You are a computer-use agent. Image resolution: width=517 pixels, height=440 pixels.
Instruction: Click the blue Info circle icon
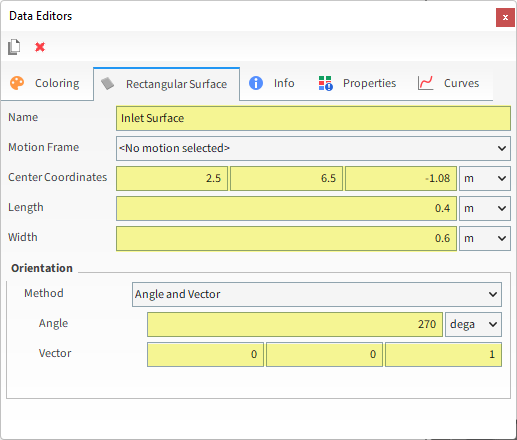tap(256, 83)
